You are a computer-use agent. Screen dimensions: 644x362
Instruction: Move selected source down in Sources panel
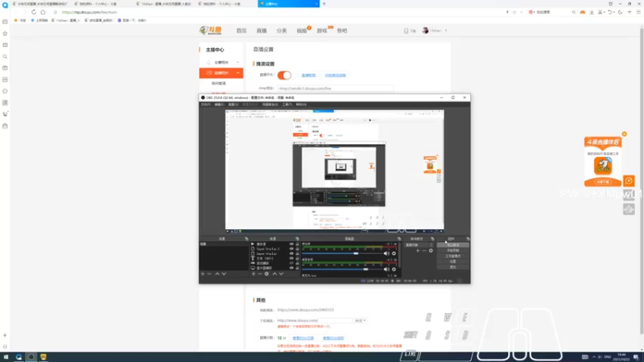pos(281,274)
